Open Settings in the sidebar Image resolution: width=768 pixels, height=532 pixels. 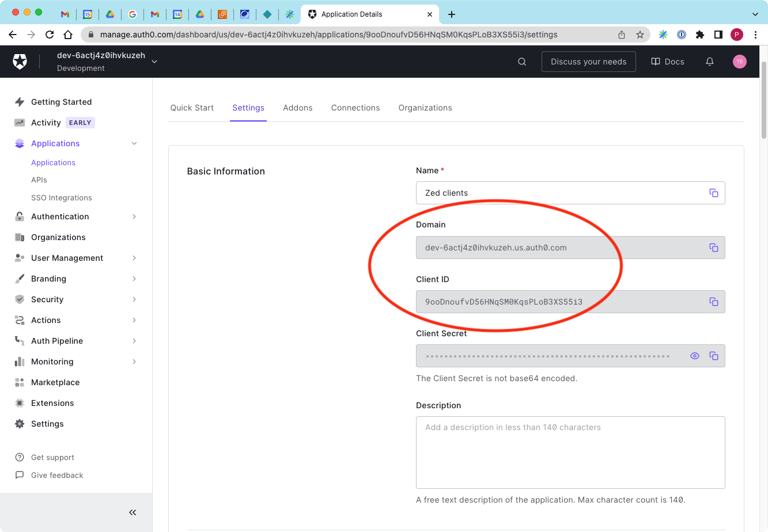click(47, 424)
